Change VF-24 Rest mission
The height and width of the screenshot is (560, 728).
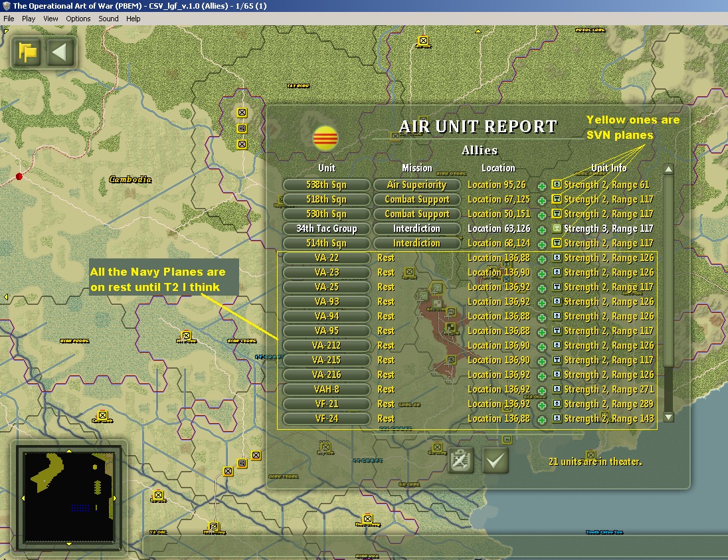[x=386, y=419]
